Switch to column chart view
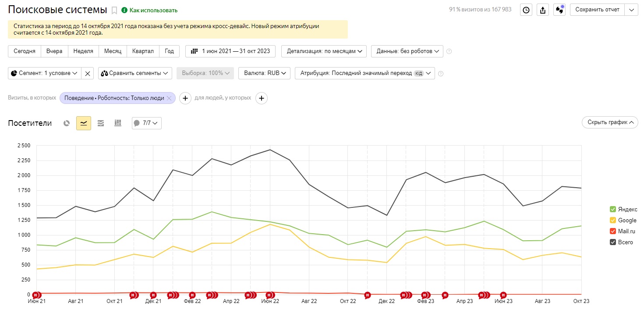The width and height of the screenshot is (644, 310). click(117, 123)
